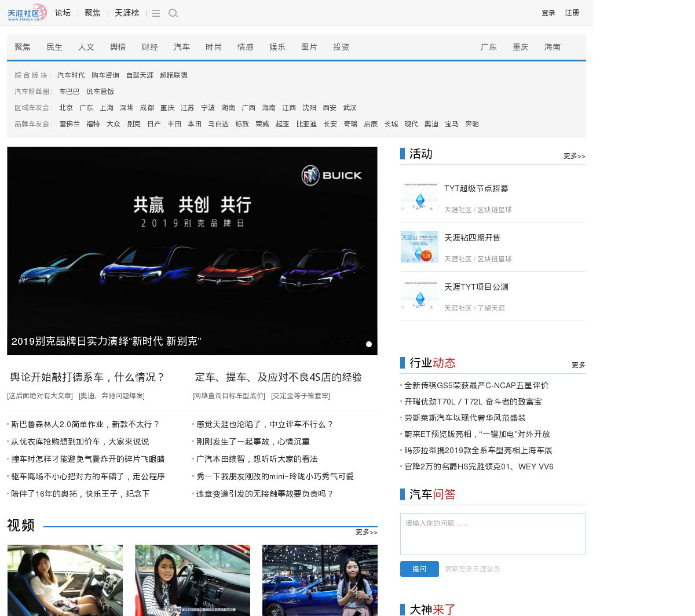Viewport: 695px width, 616px height.
Task: Open 奔驰 brand car club link
Action: (x=472, y=124)
